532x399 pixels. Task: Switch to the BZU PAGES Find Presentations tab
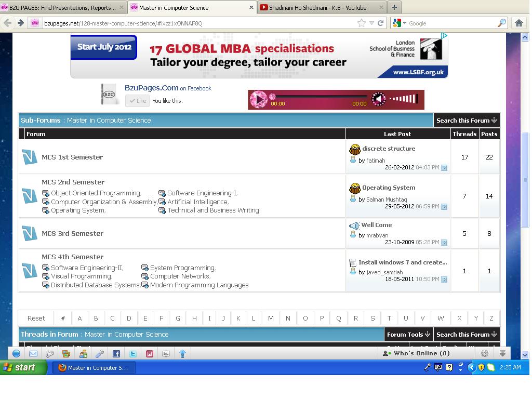pyautogui.click(x=62, y=8)
